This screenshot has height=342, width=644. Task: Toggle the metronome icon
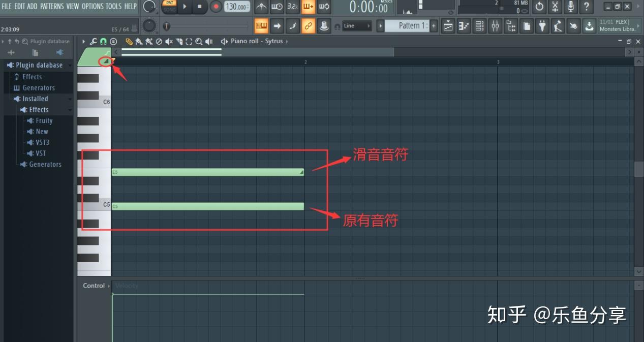261,7
